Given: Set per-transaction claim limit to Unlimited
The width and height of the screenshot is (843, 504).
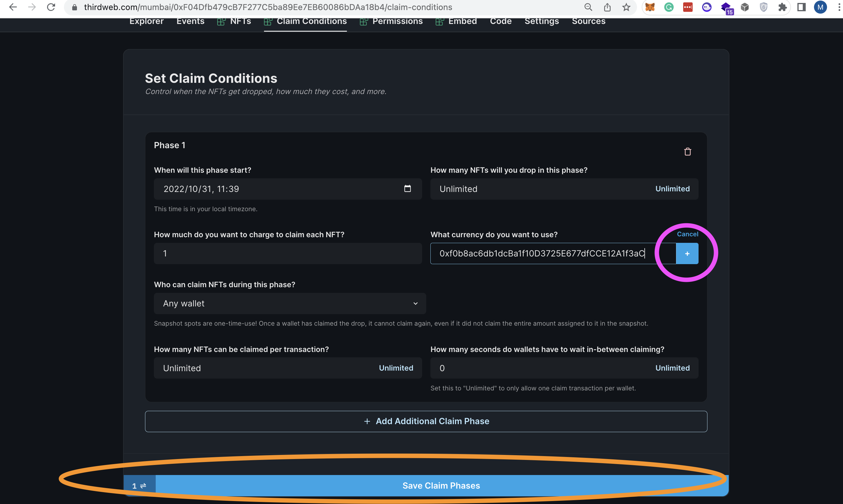Looking at the screenshot, I should tap(396, 368).
